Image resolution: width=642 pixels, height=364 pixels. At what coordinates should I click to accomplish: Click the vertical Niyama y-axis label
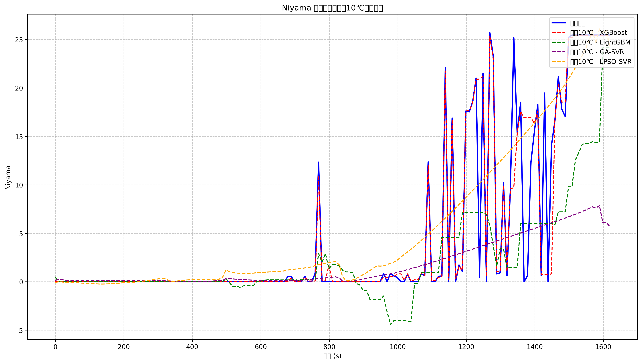8,178
